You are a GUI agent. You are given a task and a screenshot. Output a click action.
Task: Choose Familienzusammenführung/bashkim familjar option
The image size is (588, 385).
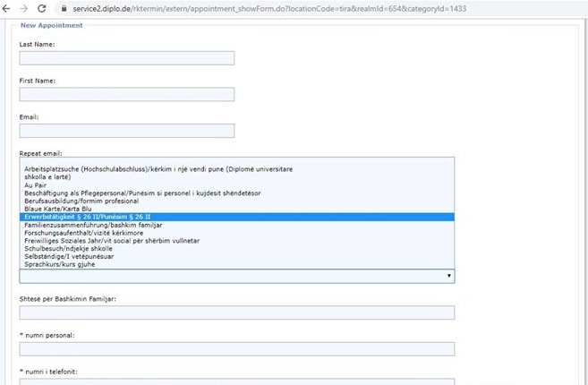pyautogui.click(x=237, y=225)
